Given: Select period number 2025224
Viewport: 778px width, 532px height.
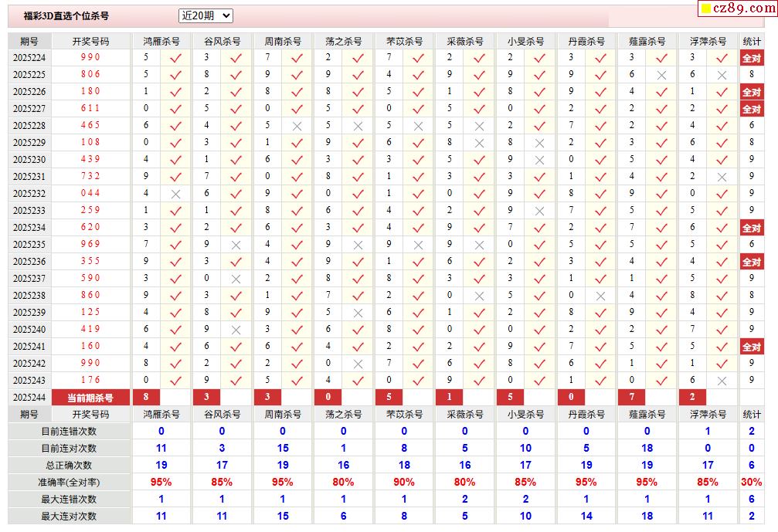Looking at the screenshot, I should pyautogui.click(x=29, y=58).
